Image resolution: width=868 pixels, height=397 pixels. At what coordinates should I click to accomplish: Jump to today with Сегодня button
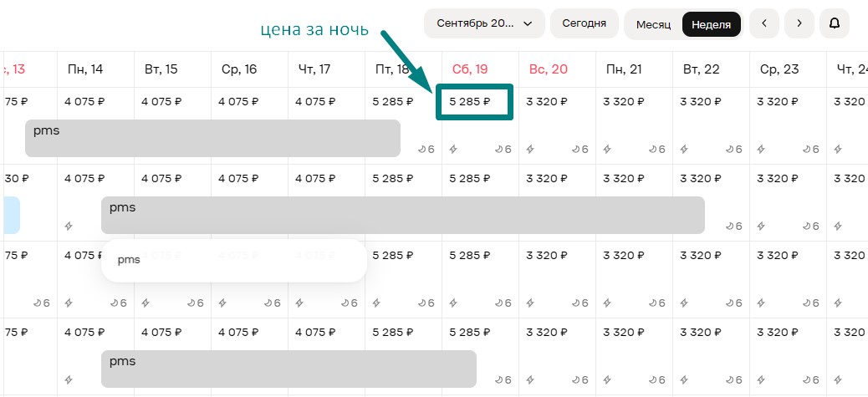tap(584, 23)
